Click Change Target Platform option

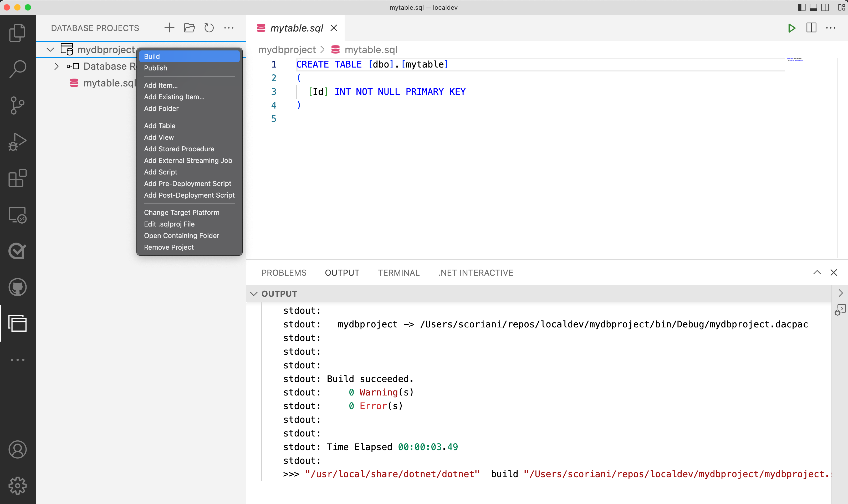182,212
